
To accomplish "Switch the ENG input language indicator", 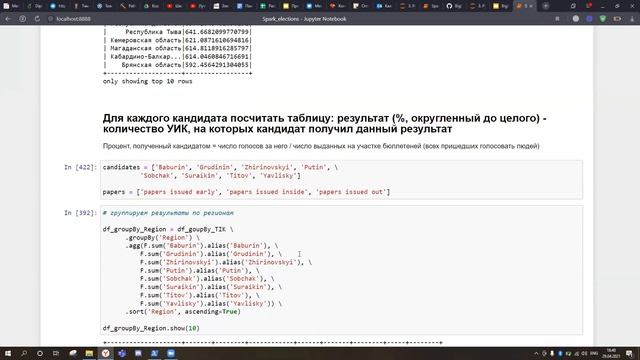I will click(x=594, y=353).
